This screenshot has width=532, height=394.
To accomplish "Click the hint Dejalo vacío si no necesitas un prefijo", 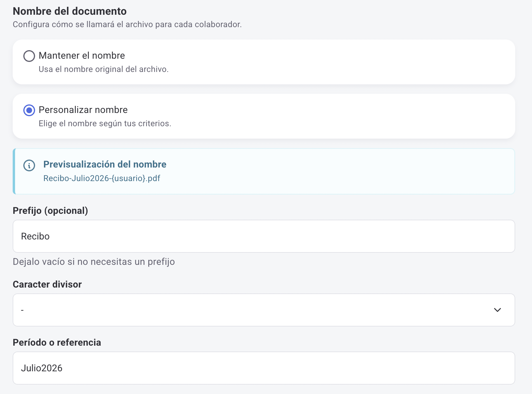I will 94,262.
